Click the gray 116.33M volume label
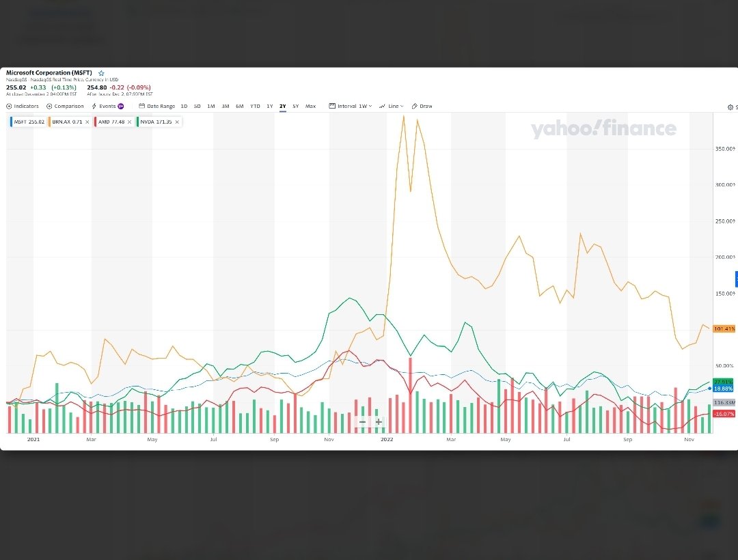The width and height of the screenshot is (738, 560). click(x=724, y=402)
